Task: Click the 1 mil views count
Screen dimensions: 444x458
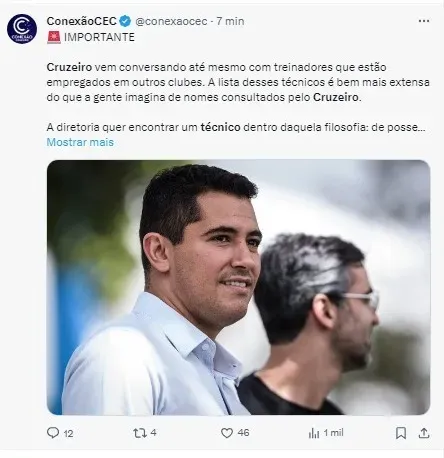Action: tap(333, 433)
